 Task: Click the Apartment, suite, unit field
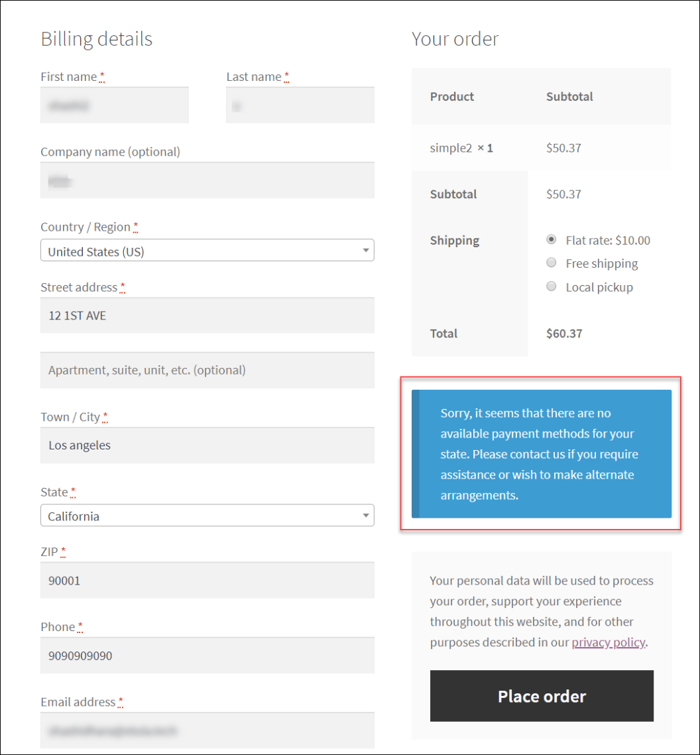coord(207,370)
